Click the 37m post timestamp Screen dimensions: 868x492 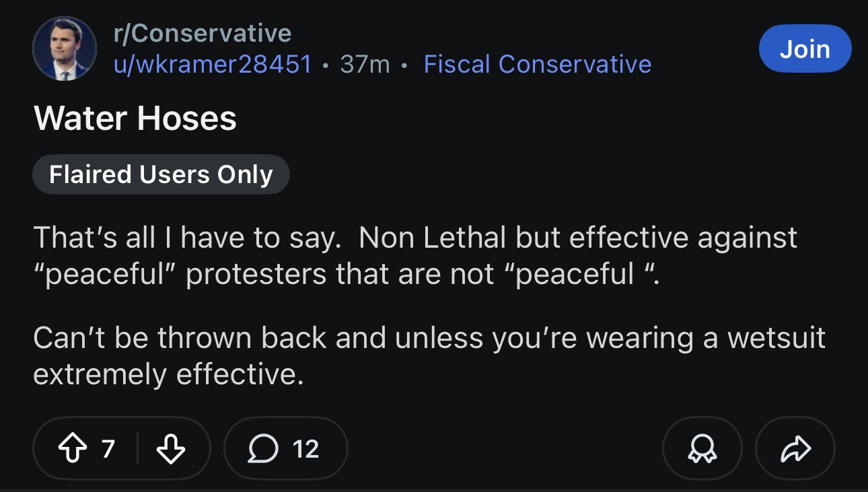[365, 64]
